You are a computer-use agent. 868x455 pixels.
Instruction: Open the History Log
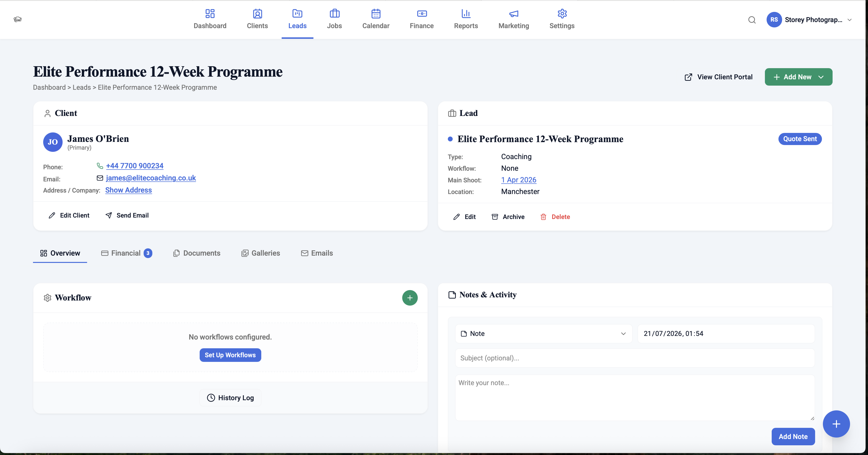point(230,398)
